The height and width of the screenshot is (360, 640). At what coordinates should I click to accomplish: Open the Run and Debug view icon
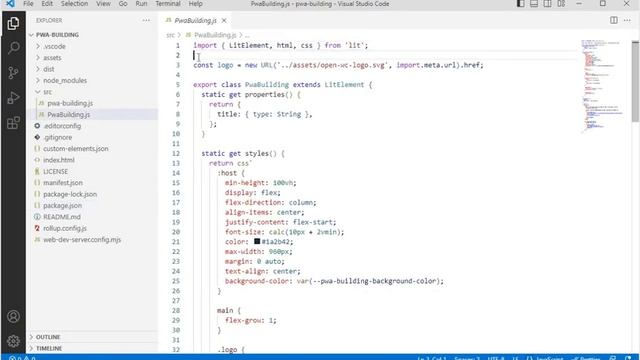tap(13, 98)
